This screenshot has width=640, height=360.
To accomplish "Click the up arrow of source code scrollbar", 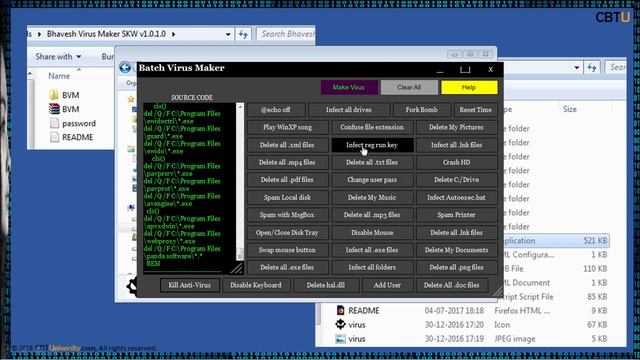I will [x=240, y=107].
